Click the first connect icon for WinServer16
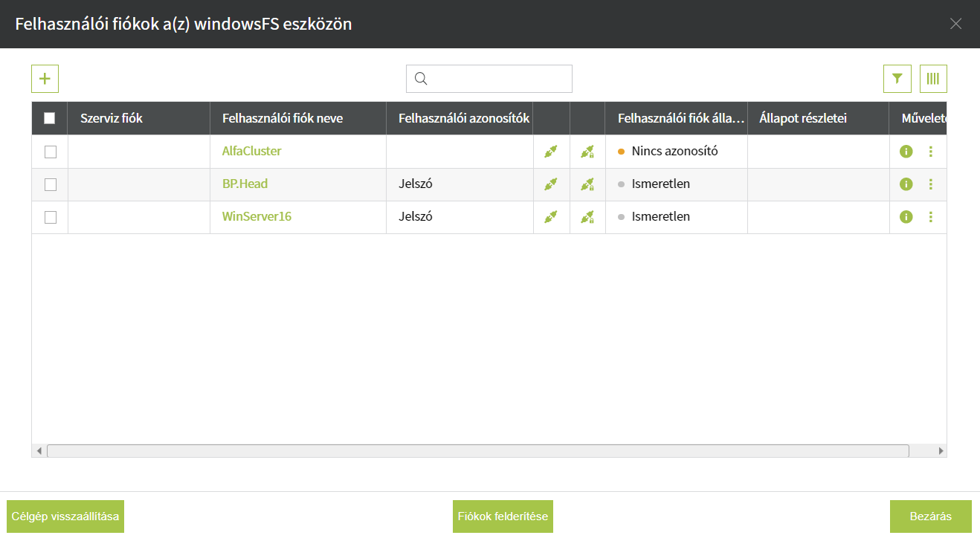The height and width of the screenshot is (541, 980). [551, 217]
